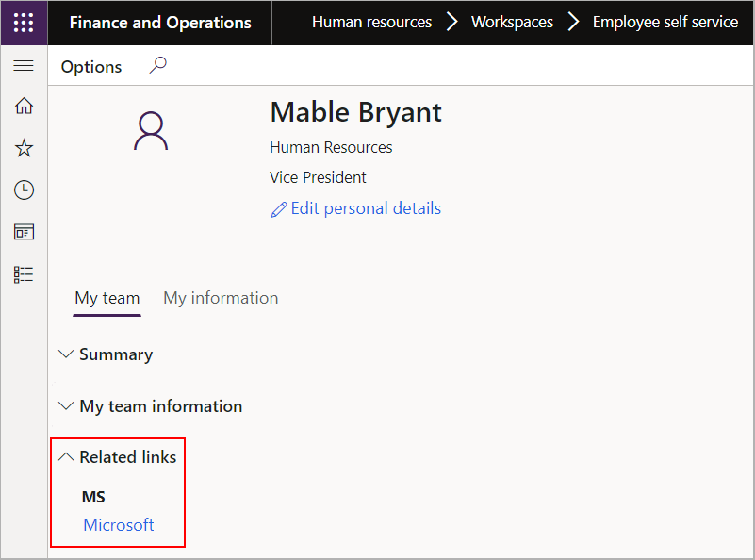Switch to the My information tab
Viewport: 755px width, 560px height.
pos(220,298)
